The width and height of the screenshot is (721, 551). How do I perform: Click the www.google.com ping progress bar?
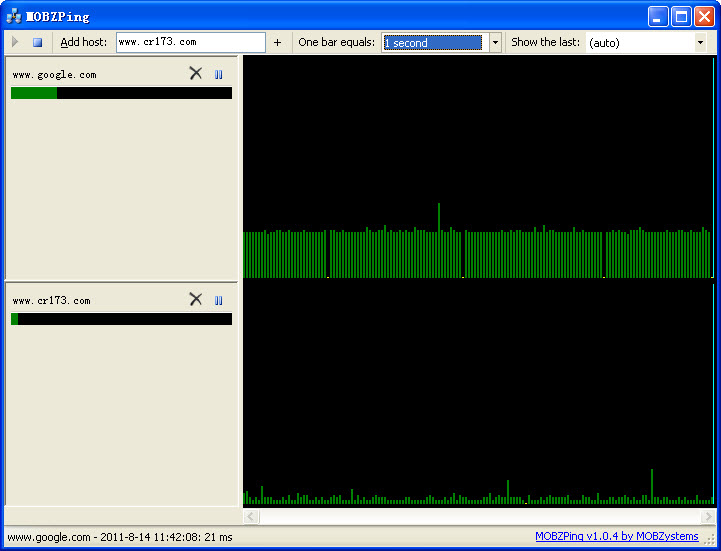click(121, 93)
